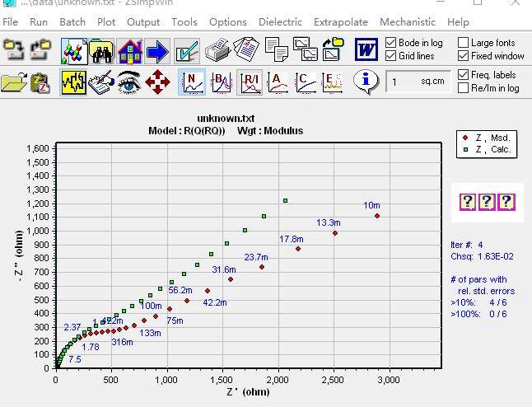Click the admittance 'A' plot icon
This screenshot has height=407, width=532.
(278, 82)
